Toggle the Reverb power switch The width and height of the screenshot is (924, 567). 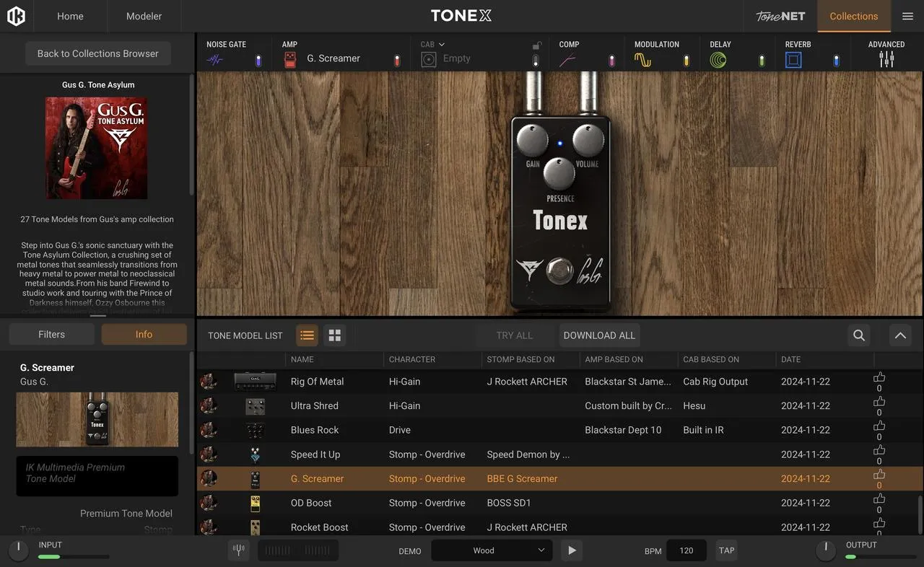pyautogui.click(x=837, y=61)
